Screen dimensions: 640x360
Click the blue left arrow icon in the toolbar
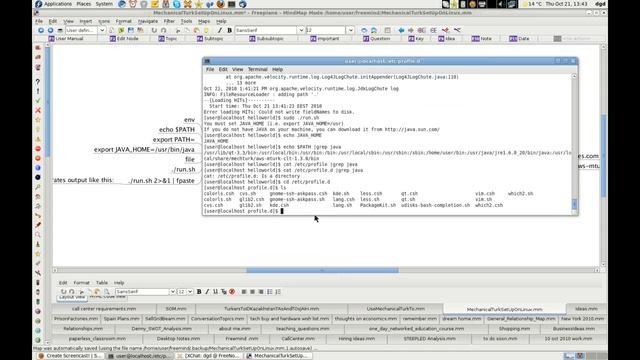pos(401,30)
